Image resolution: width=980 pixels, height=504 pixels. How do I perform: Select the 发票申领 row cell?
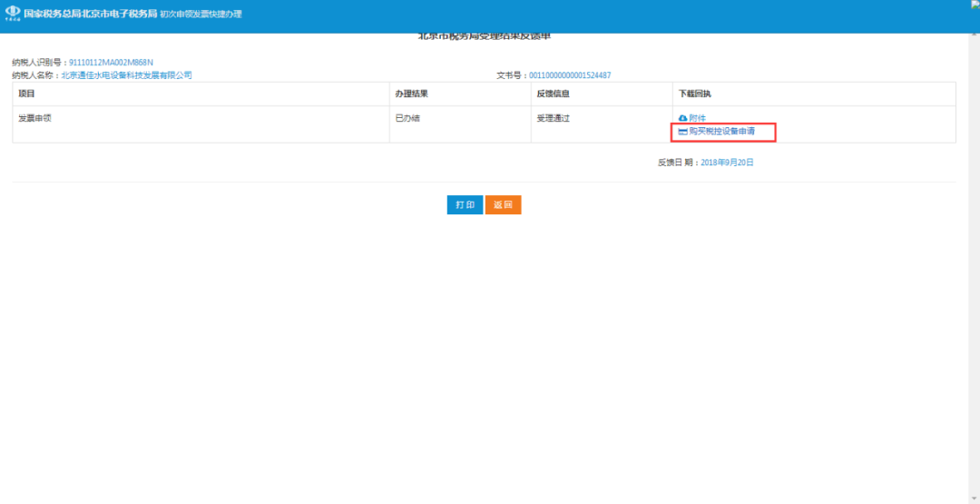[35, 118]
